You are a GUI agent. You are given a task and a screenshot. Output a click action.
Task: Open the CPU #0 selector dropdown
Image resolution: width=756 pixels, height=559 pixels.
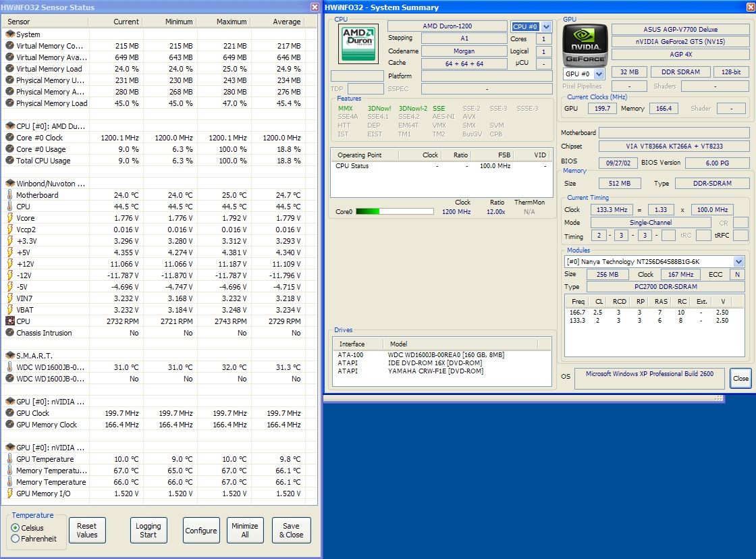(x=546, y=26)
